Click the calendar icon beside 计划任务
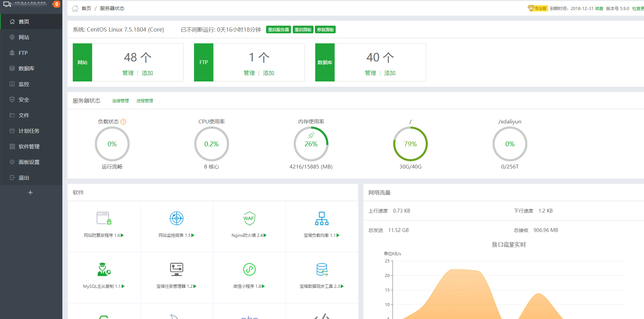This screenshot has width=644, height=319. point(12,131)
